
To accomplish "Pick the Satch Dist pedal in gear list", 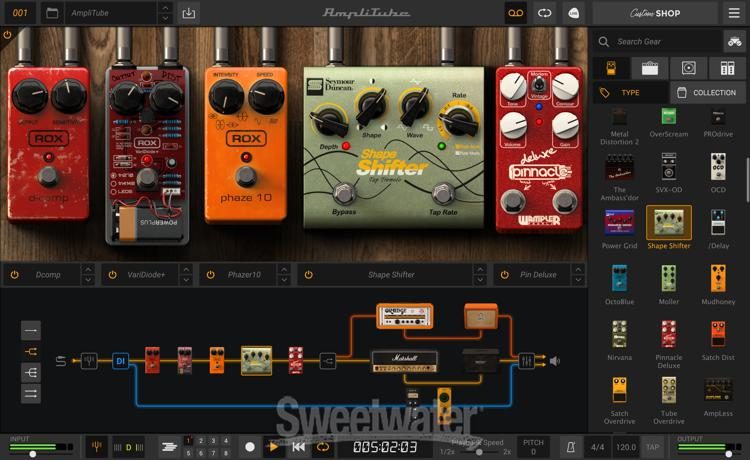I will click(718, 340).
